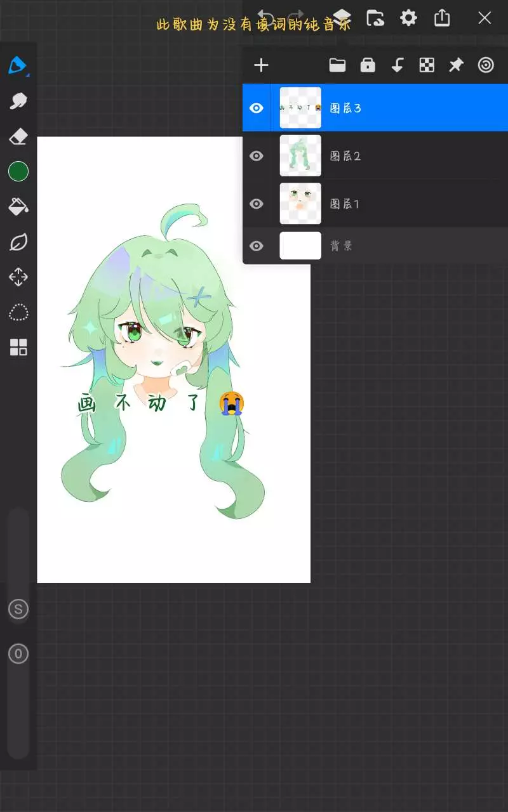Toggle alpha lock checkerboard icon
This screenshot has width=508, height=812.
tap(427, 65)
